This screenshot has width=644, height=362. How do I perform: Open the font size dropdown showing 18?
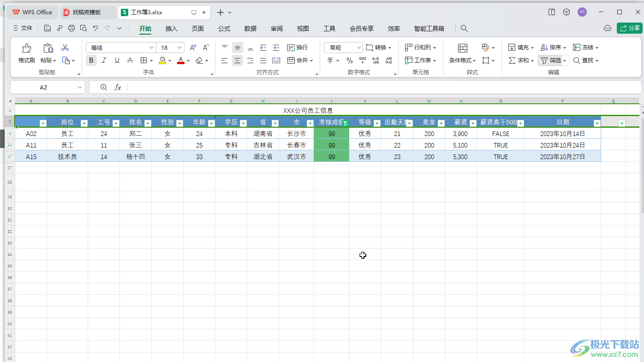click(180, 47)
